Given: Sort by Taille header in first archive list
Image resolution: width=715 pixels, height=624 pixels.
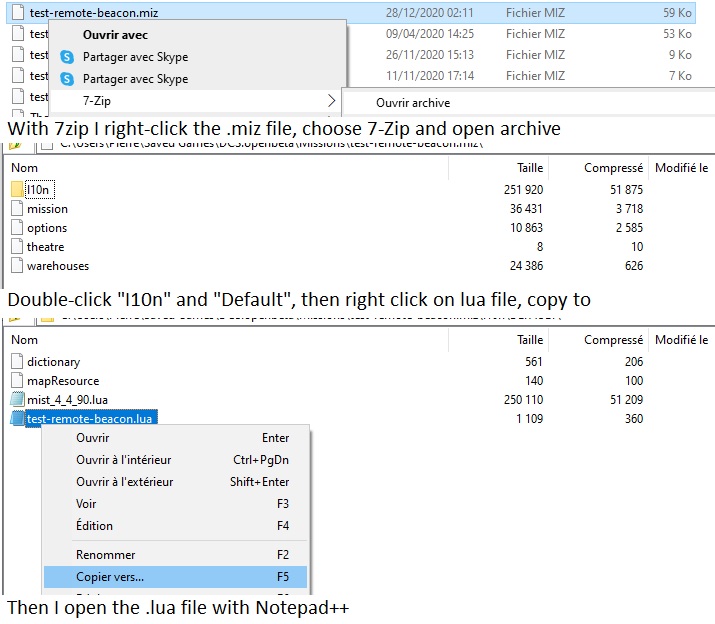Looking at the screenshot, I should tap(530, 168).
